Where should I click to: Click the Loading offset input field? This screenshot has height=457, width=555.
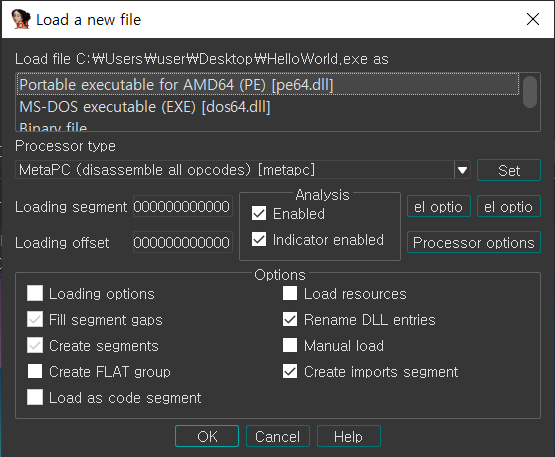click(183, 242)
